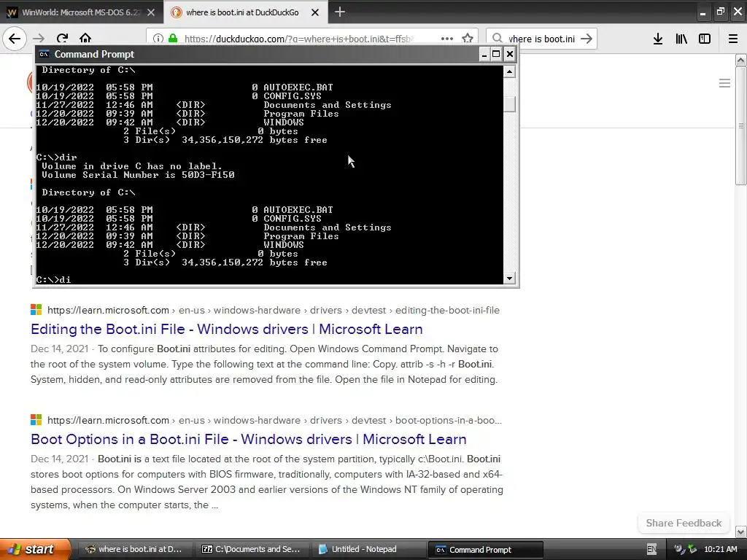Switch to WinWorld Microsoft MS-DOS tab
747x560 pixels.
(82, 12)
